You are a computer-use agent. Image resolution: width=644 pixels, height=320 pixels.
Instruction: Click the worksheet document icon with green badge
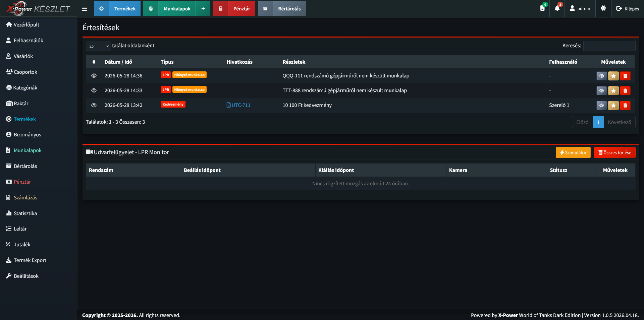click(542, 8)
